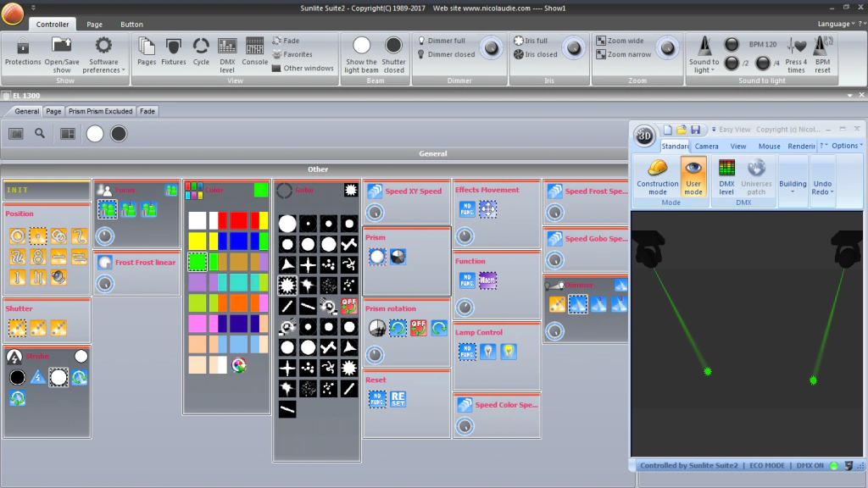Click the Speed XY Speed knob
The image size is (868, 488).
click(x=375, y=213)
